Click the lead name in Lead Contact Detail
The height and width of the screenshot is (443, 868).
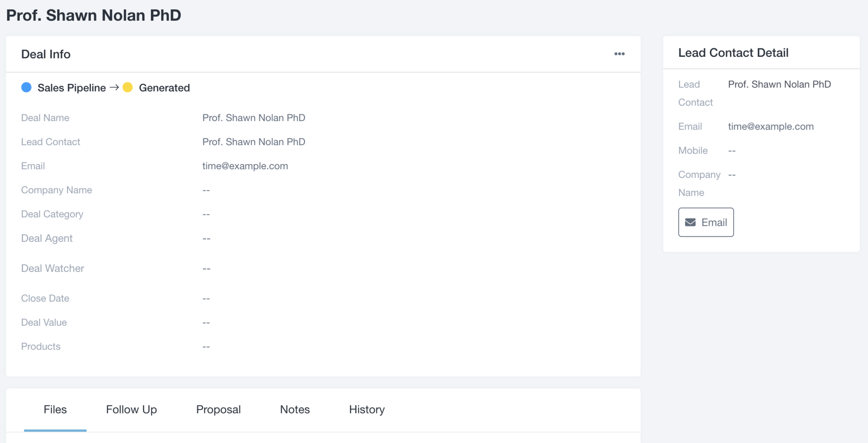click(779, 84)
